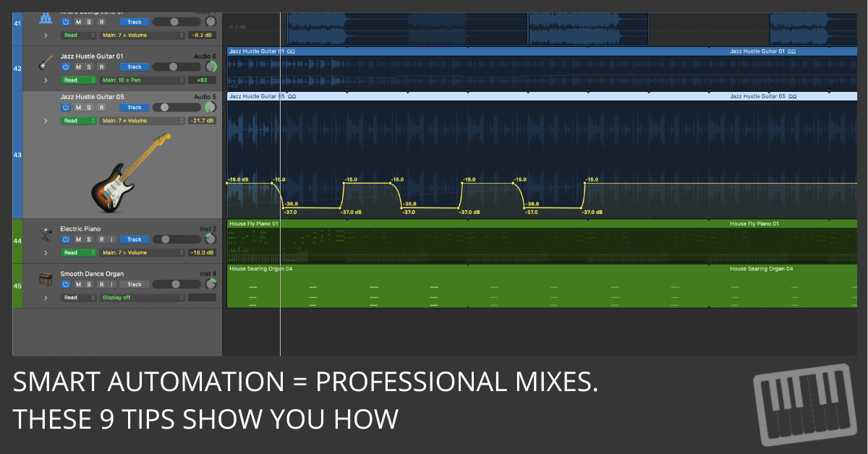Click the organ icon on Smooth Dance Organ track

pos(46,279)
